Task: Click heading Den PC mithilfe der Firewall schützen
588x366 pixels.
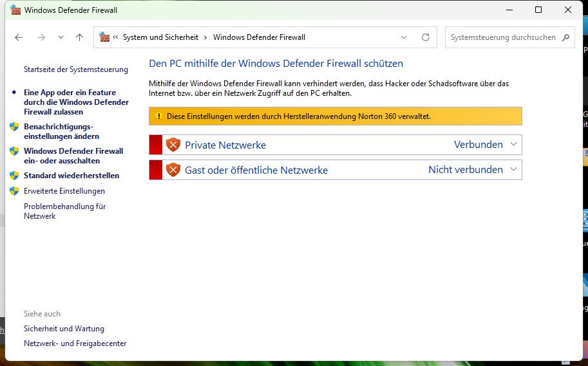Action: [x=276, y=63]
